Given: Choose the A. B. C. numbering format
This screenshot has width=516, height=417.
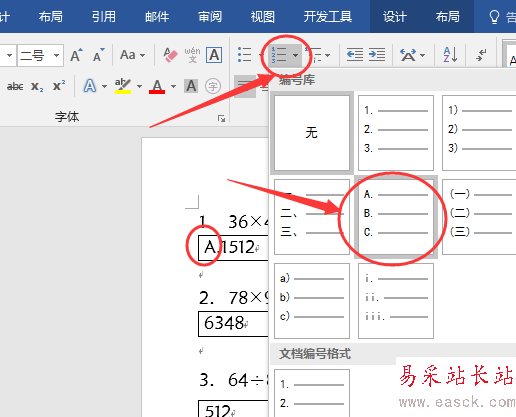Looking at the screenshot, I should (396, 217).
